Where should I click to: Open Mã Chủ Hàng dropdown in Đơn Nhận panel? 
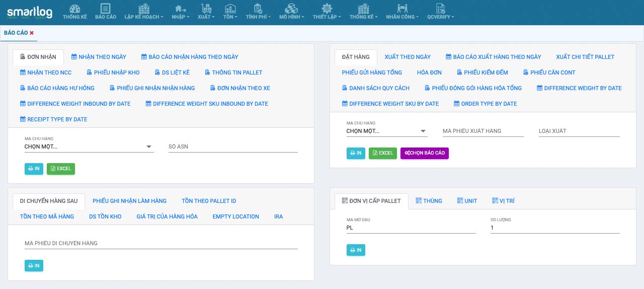(x=89, y=147)
